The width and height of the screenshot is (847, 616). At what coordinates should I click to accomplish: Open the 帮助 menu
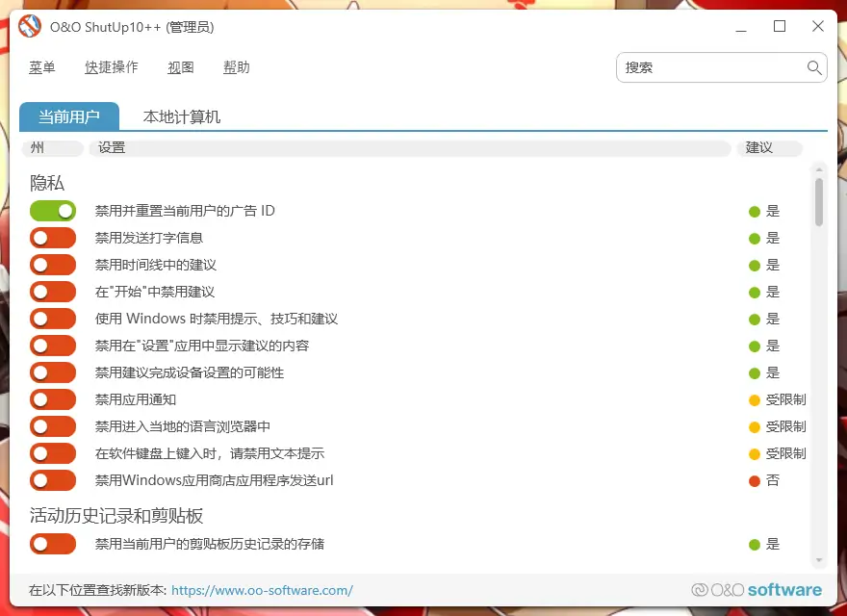pyautogui.click(x=237, y=67)
